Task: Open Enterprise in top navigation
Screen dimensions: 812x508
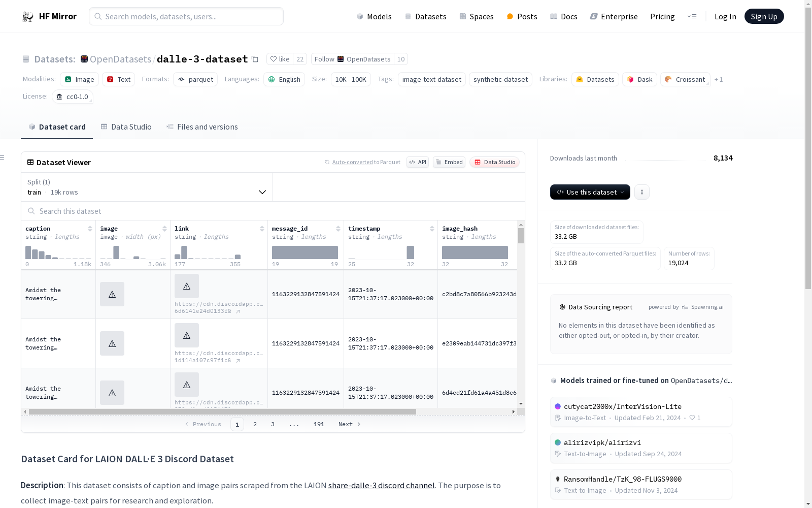Action: click(614, 17)
